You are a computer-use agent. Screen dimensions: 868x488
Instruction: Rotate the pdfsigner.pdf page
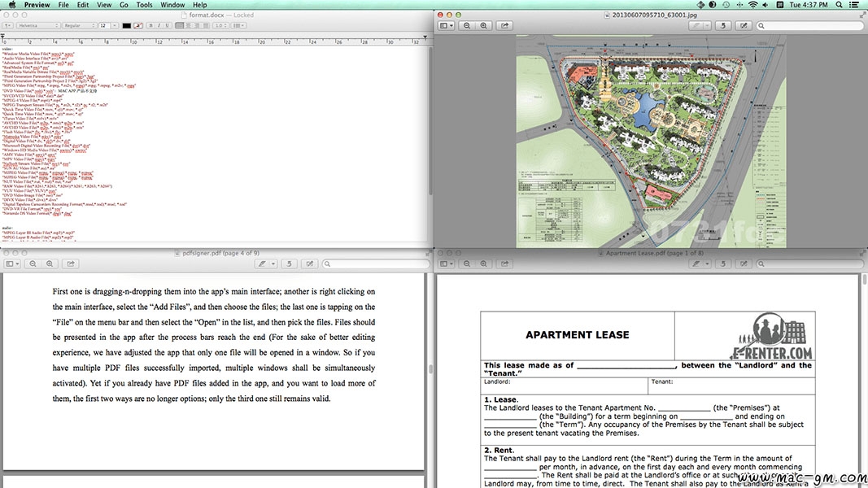[290, 264]
